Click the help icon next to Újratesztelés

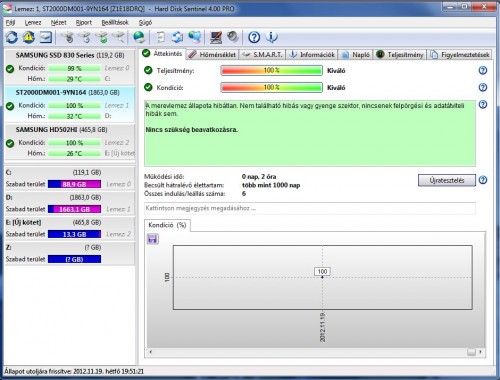(x=483, y=180)
